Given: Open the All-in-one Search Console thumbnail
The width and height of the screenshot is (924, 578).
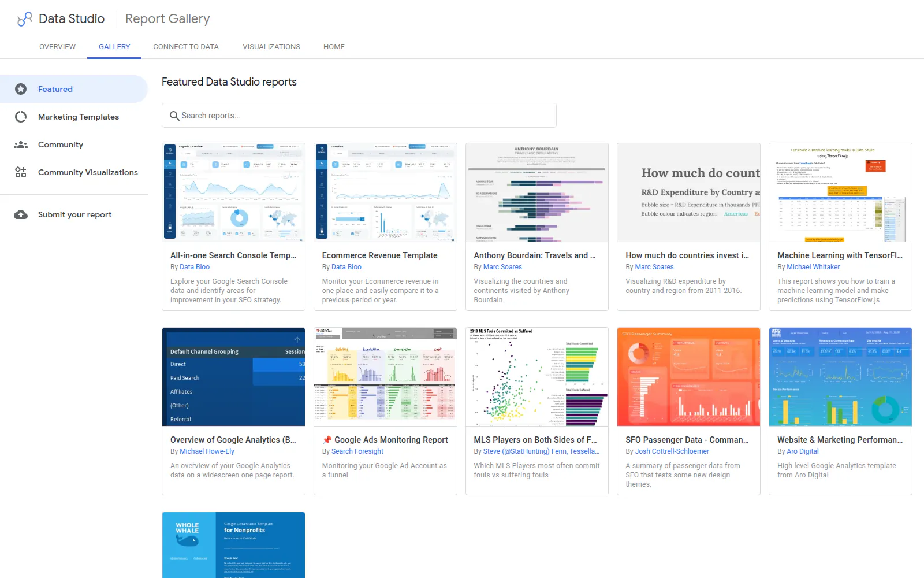Looking at the screenshot, I should (x=233, y=192).
